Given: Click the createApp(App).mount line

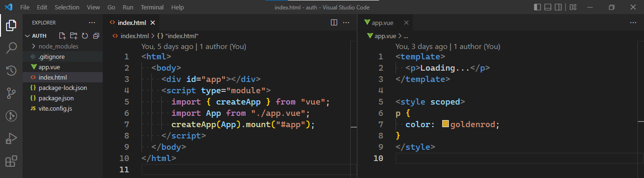Looking at the screenshot, I should pos(243,124).
